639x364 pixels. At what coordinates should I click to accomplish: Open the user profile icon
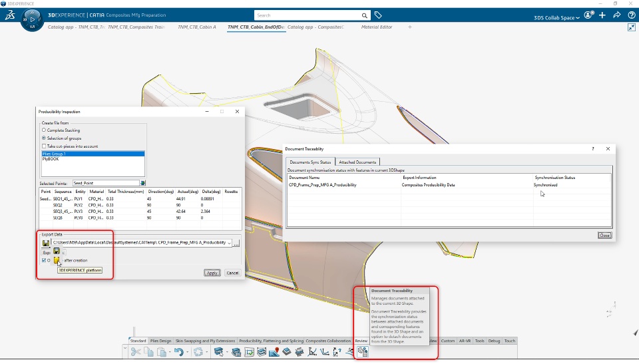pos(588,15)
